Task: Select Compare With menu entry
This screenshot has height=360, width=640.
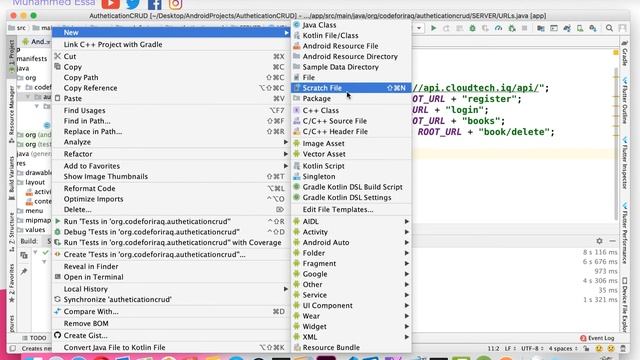Action: tap(171, 311)
